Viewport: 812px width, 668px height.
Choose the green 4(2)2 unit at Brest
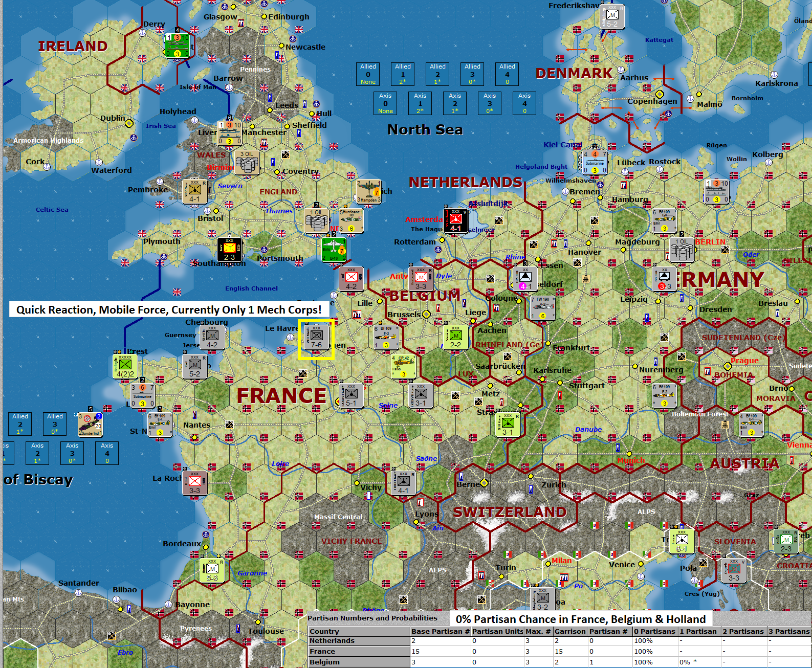tap(125, 366)
